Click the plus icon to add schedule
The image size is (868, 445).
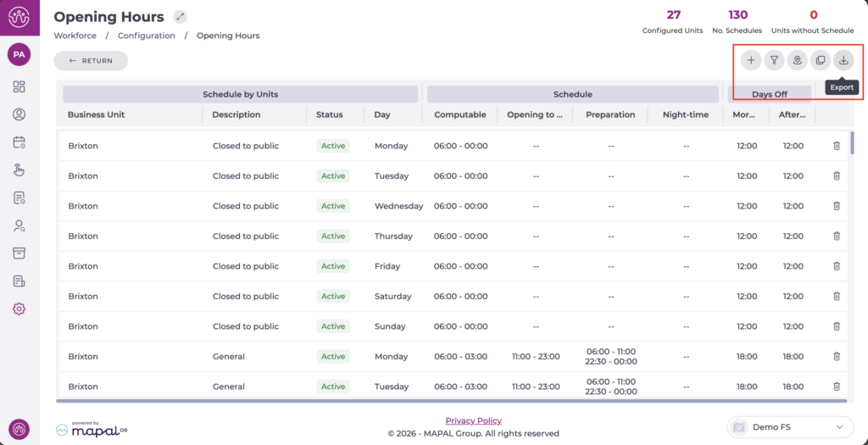point(751,60)
